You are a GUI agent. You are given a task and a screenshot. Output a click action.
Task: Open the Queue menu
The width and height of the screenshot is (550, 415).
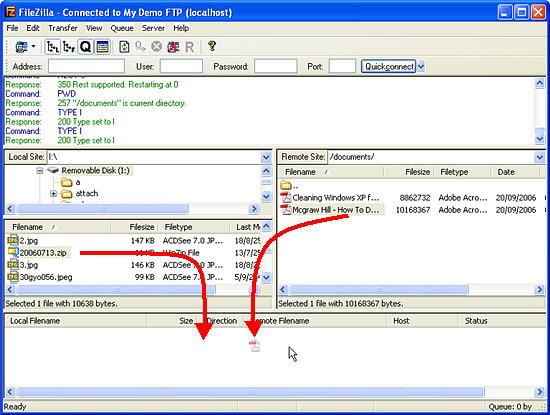[x=122, y=28]
